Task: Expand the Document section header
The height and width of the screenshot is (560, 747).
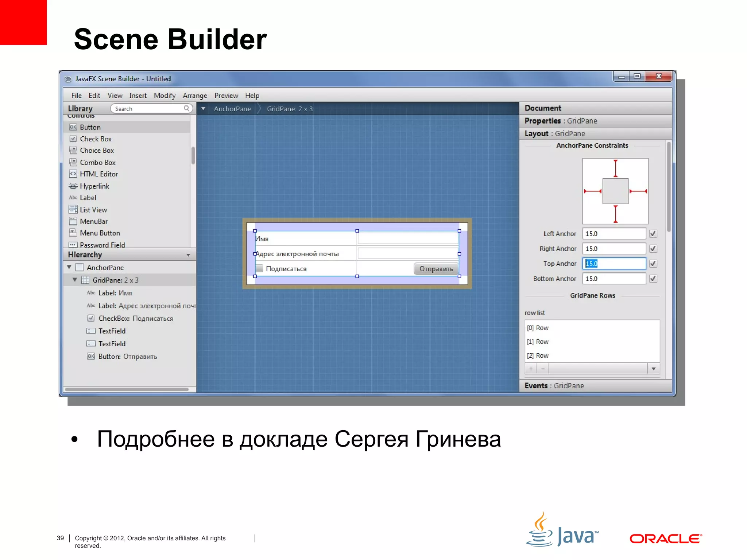Action: (595, 108)
